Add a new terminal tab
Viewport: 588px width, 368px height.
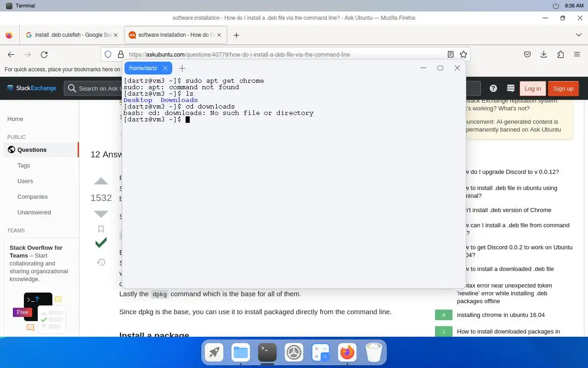pyautogui.click(x=182, y=68)
